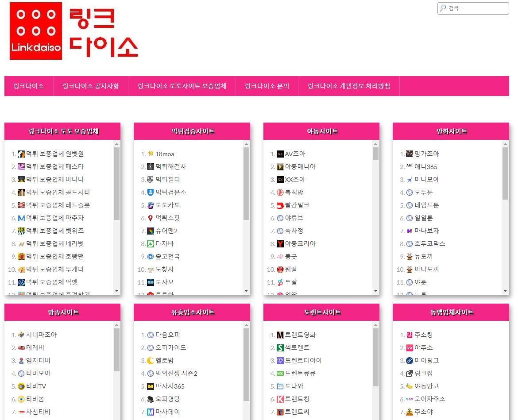
Task: Click the scrollbar thumb in 방송사이트 list
Action: point(116,350)
